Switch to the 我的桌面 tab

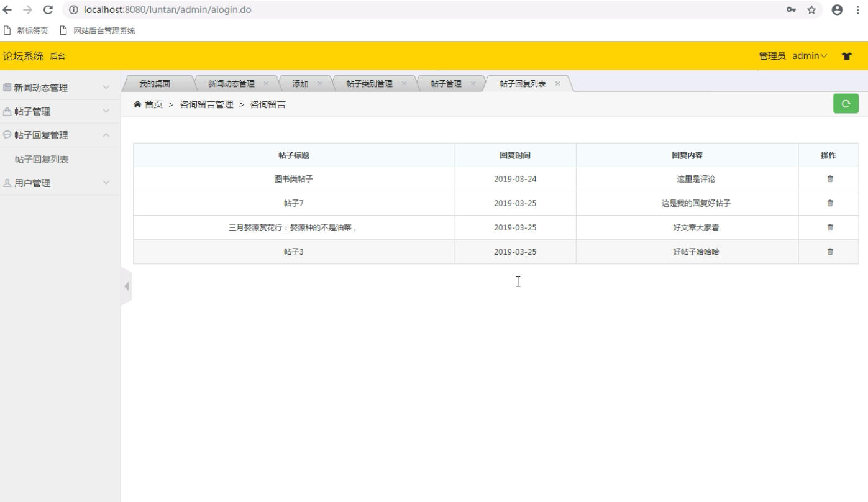click(x=155, y=83)
